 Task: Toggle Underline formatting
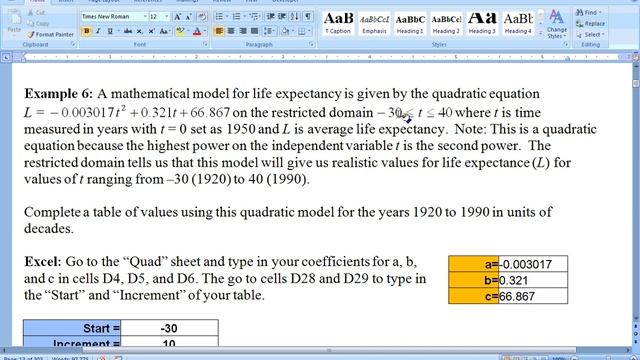pyautogui.click(x=110, y=31)
